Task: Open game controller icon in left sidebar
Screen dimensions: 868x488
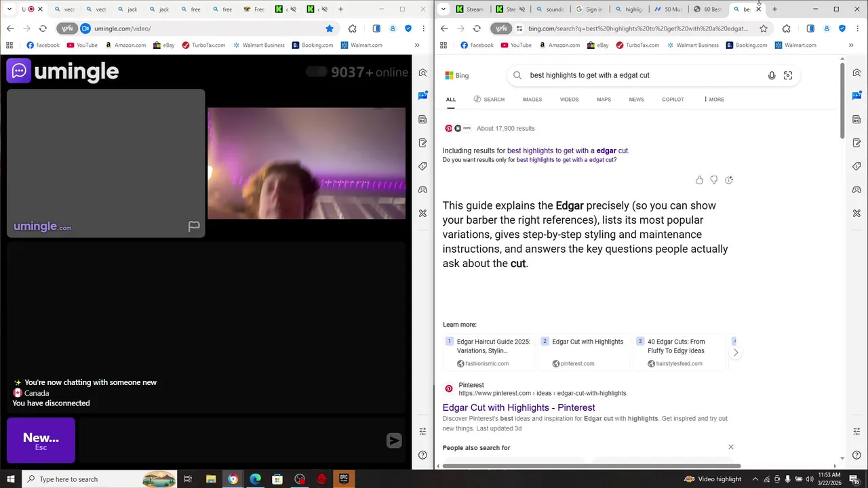Action: click(422, 190)
